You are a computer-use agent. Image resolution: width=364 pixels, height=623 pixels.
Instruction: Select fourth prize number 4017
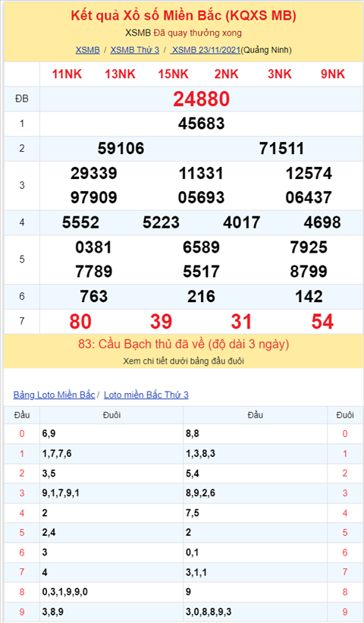pyautogui.click(x=242, y=222)
